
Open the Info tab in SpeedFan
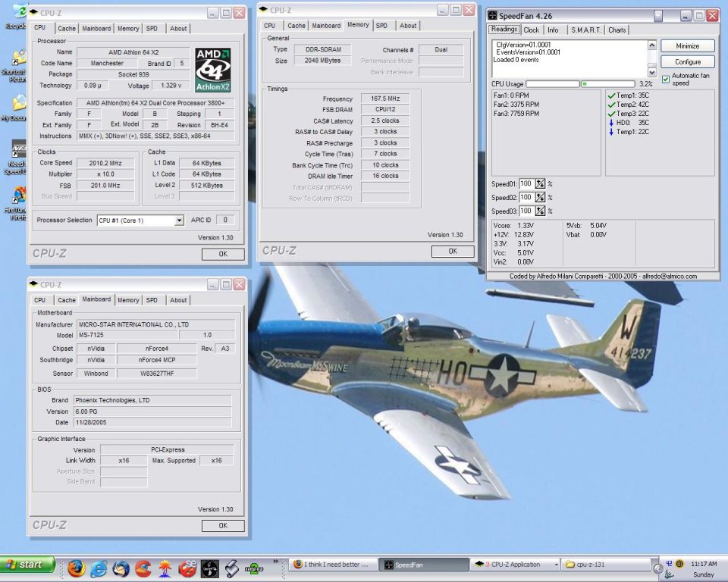click(553, 30)
